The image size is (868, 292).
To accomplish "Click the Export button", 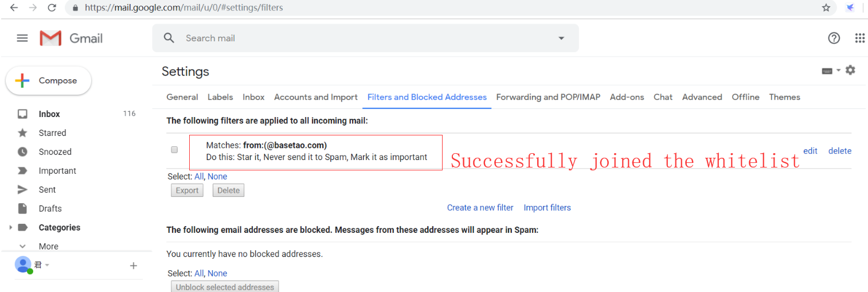I will [187, 190].
